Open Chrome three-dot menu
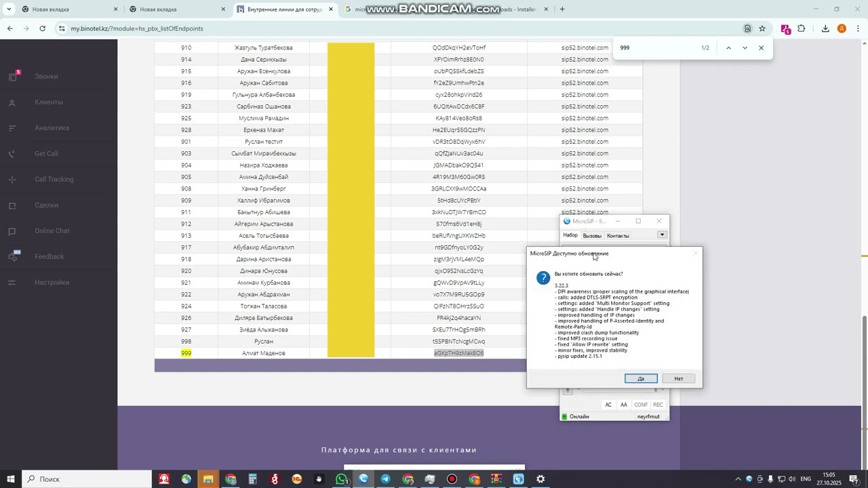868x488 pixels. coord(859,28)
